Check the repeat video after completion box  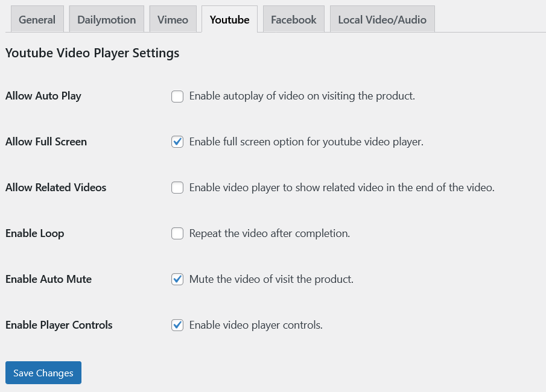tap(177, 234)
